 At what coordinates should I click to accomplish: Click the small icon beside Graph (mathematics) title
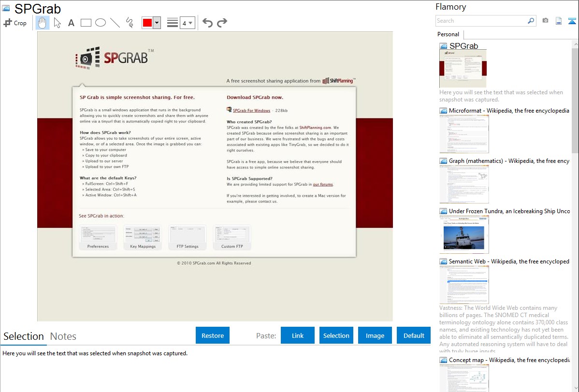pyautogui.click(x=443, y=161)
